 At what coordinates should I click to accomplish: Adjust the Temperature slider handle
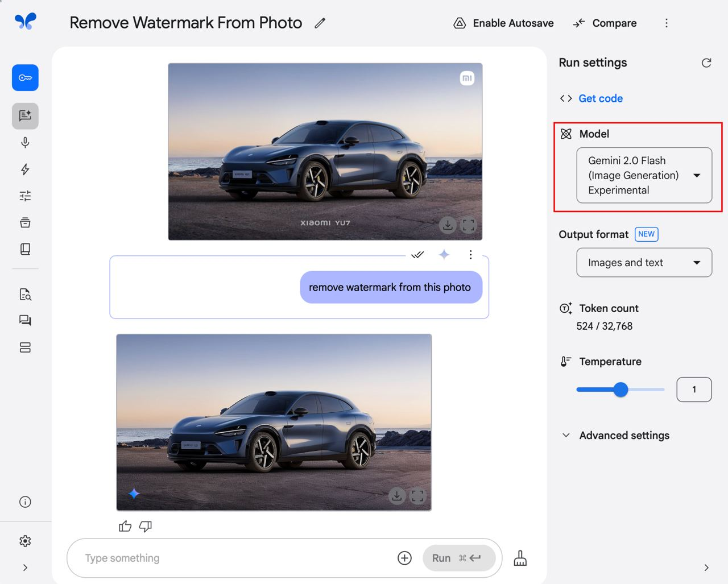coord(621,390)
